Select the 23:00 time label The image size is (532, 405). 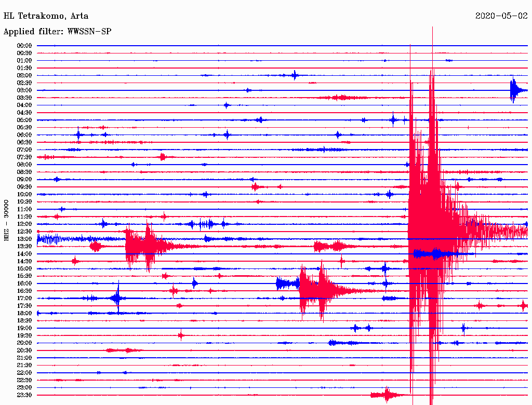tap(24, 388)
